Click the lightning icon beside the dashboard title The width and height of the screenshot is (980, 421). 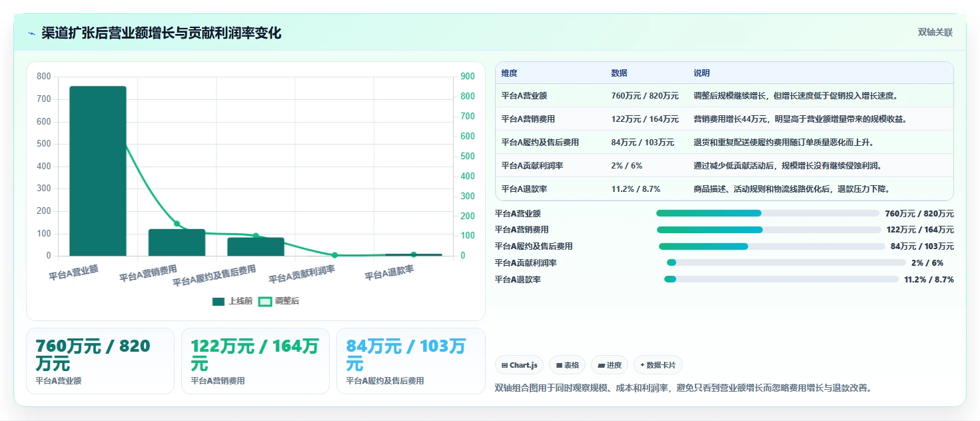tap(31, 33)
